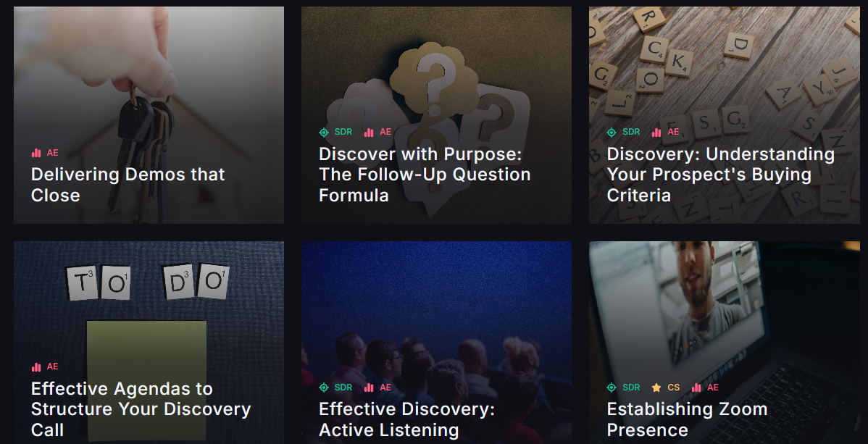This screenshot has width=868, height=444.
Task: Click the AE bar-chart icon on Delivering Demos card
Action: [x=36, y=153]
